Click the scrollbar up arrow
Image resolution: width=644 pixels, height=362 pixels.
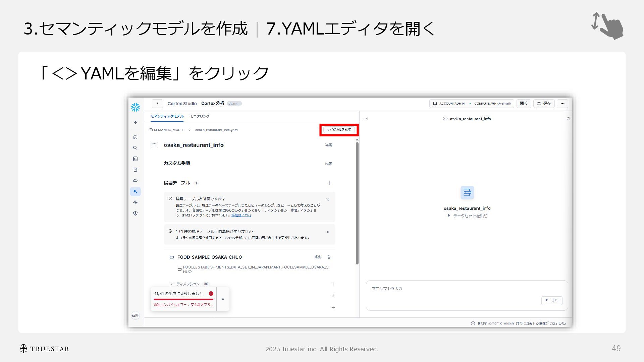point(357,139)
